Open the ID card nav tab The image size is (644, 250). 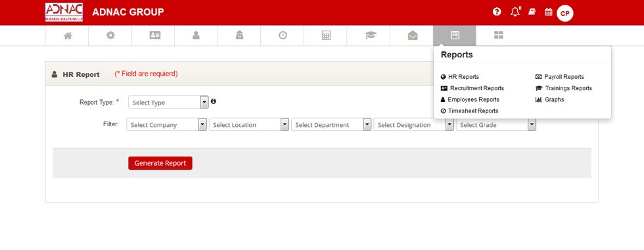tap(153, 36)
